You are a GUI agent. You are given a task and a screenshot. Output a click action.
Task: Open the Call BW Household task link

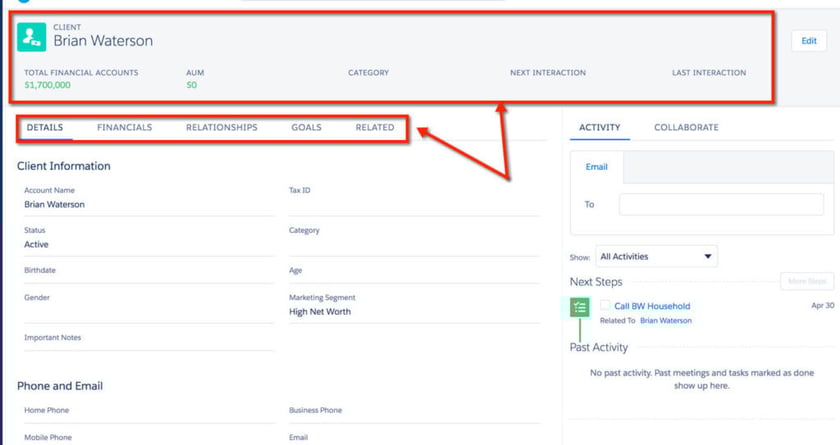652,306
